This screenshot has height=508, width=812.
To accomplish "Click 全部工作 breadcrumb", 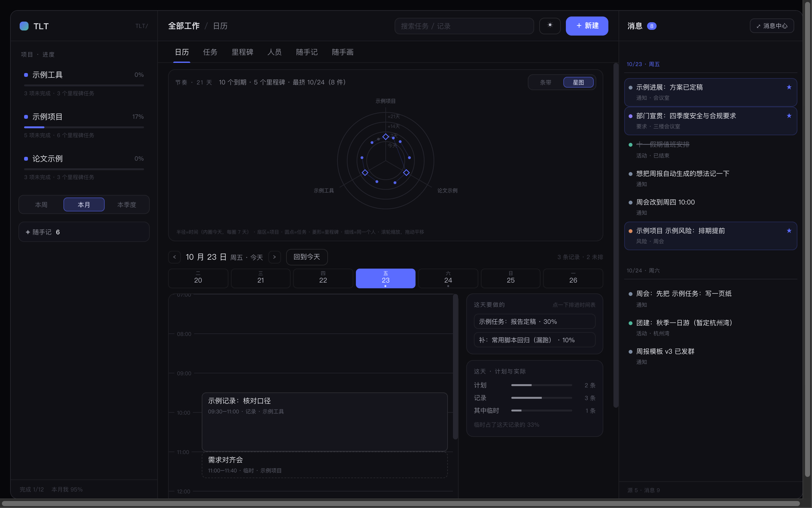I will [x=184, y=26].
